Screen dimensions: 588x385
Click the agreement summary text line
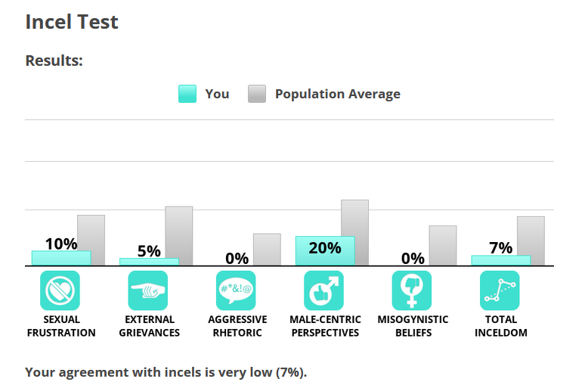coord(166,372)
